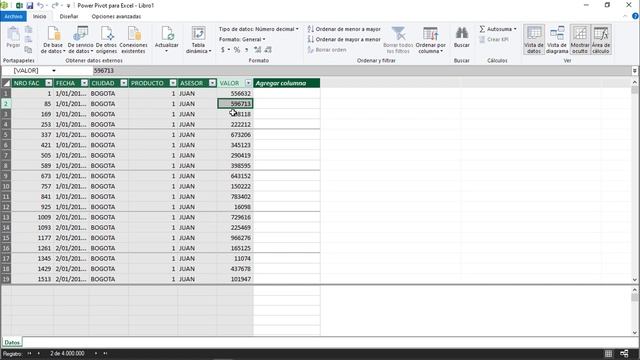Click Ordenar de mayor a menor
640x360 pixels.
[344, 40]
